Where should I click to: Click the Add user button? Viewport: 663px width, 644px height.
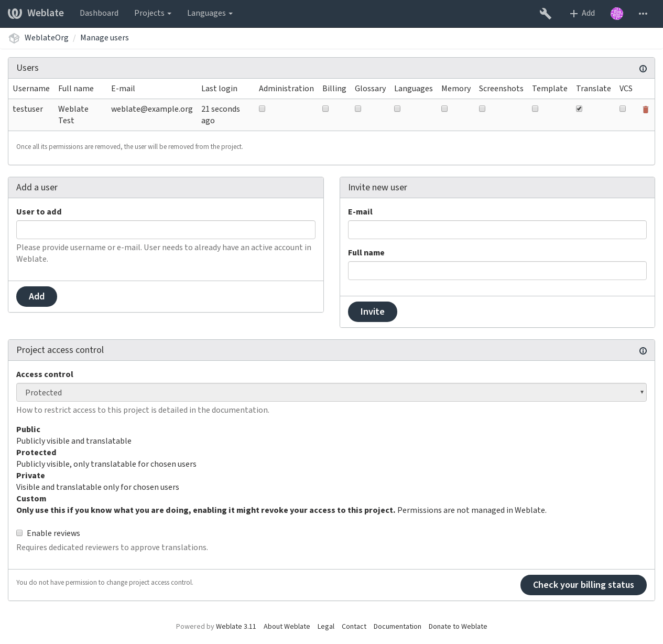click(37, 296)
